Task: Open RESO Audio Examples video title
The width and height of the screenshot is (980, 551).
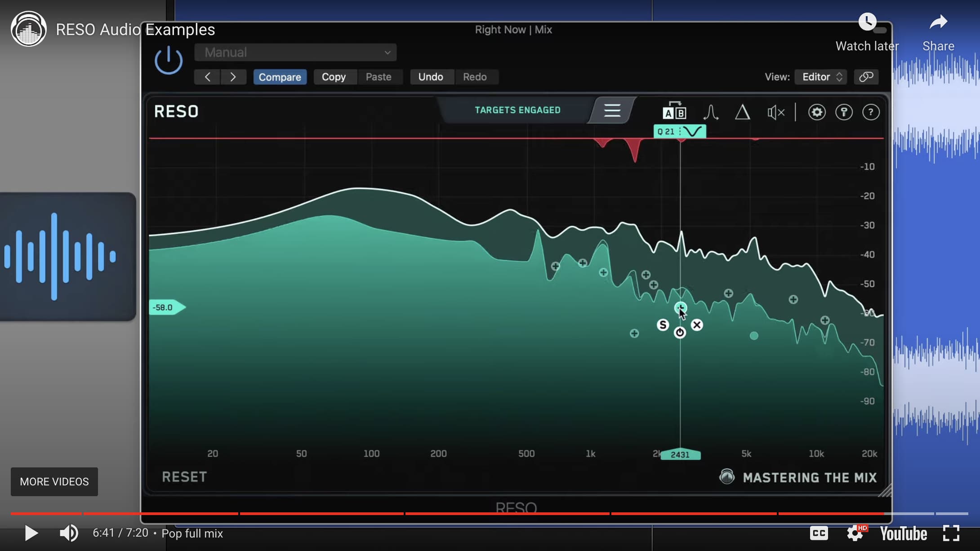Action: click(x=135, y=30)
